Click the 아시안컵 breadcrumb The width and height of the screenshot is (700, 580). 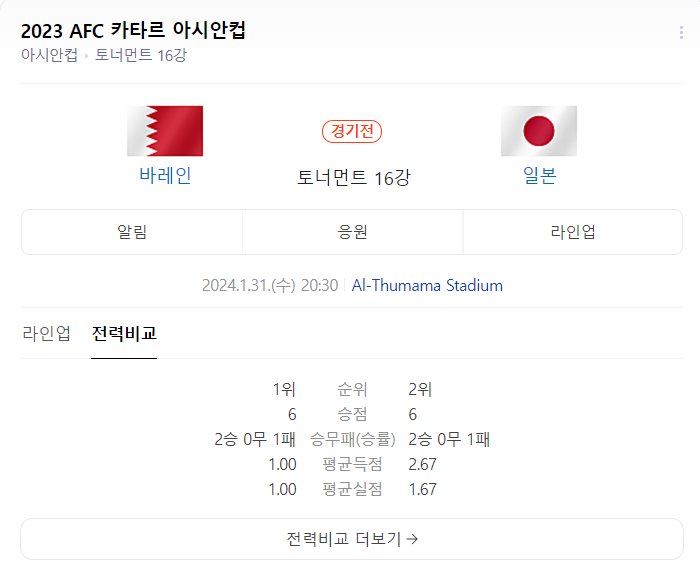pos(49,55)
